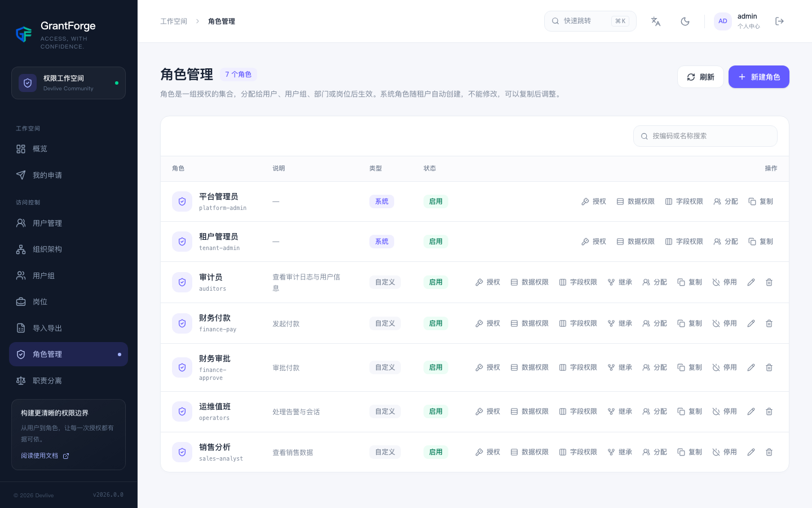The width and height of the screenshot is (812, 508).
Task: Disable the 财务审批 role with 停用
Action: [725, 367]
